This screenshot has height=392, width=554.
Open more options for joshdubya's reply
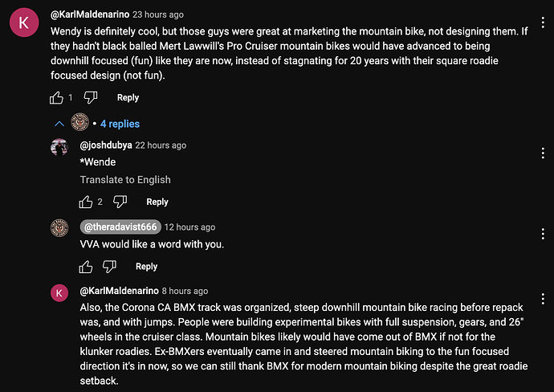543,149
